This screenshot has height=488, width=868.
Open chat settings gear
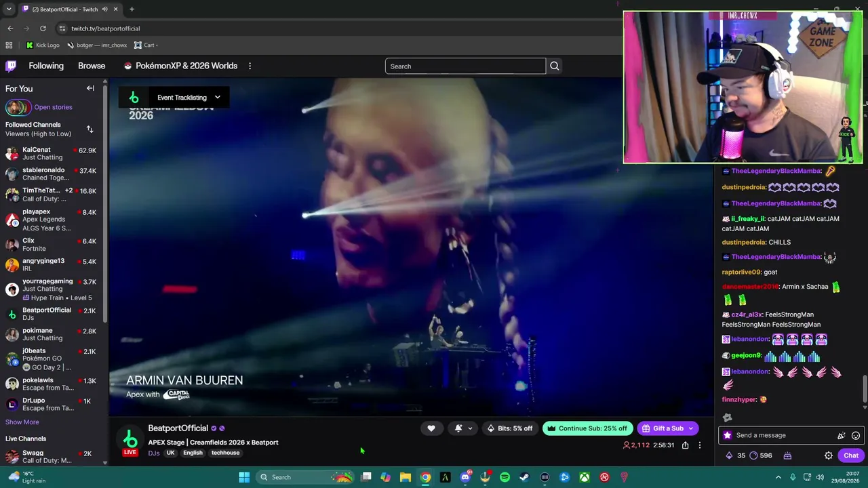click(x=829, y=455)
